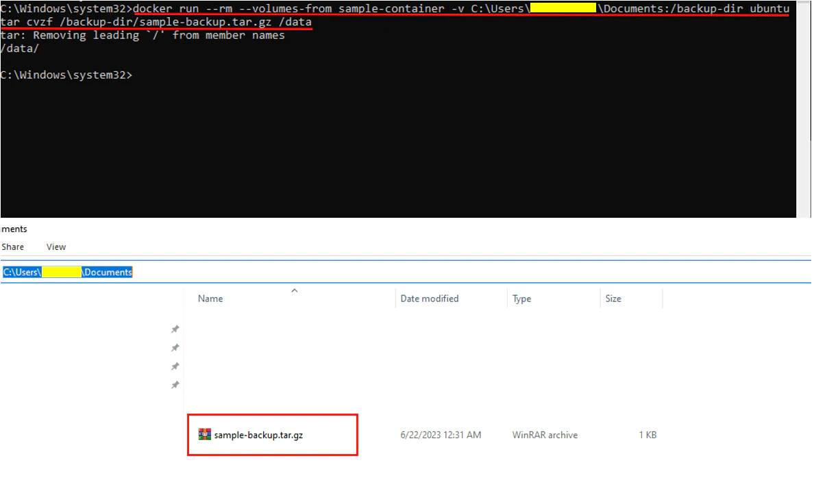Switch to the View tab
Screen dimensions: 814x504
pyautogui.click(x=56, y=247)
